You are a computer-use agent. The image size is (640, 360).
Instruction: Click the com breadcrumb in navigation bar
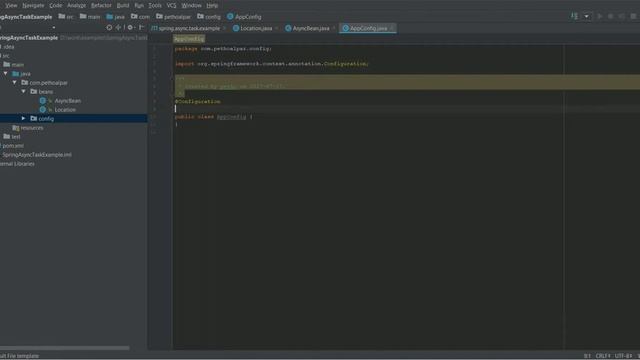tap(140, 17)
